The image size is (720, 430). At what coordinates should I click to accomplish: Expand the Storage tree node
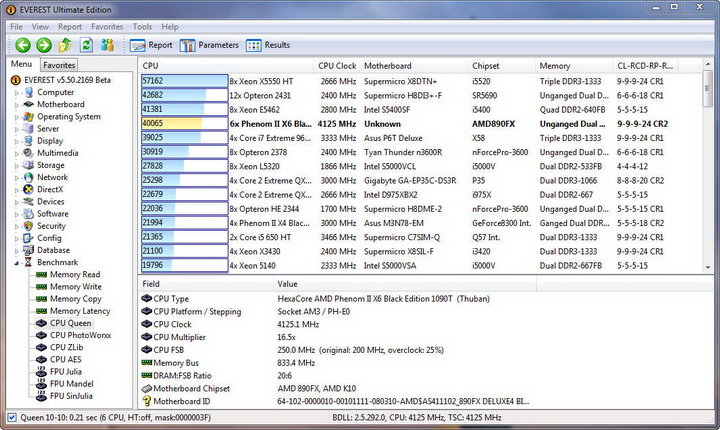(x=17, y=165)
